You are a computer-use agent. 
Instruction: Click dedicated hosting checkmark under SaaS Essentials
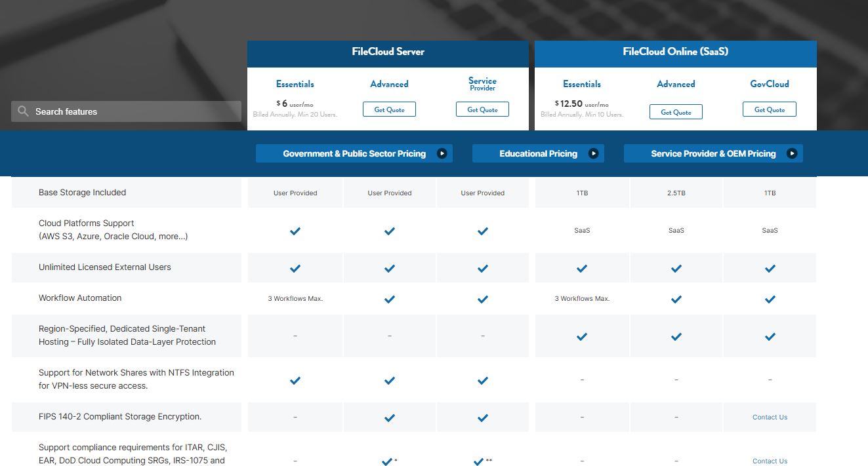click(581, 336)
